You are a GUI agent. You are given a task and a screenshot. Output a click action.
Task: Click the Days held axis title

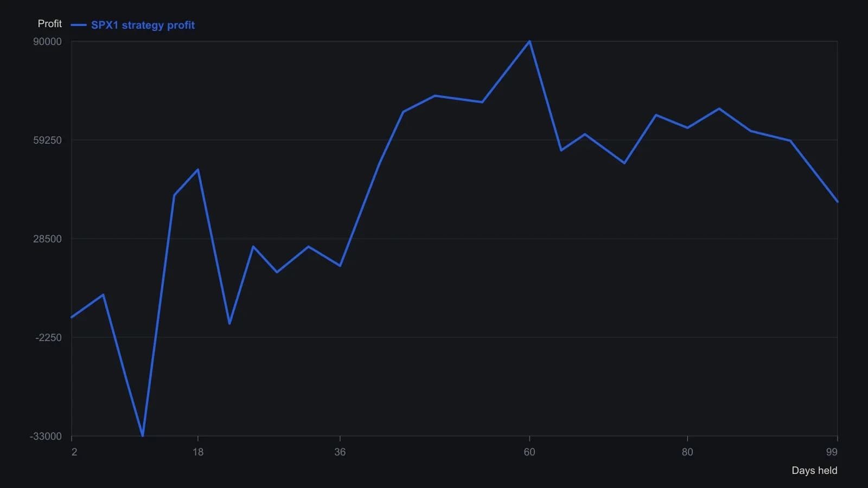point(814,471)
